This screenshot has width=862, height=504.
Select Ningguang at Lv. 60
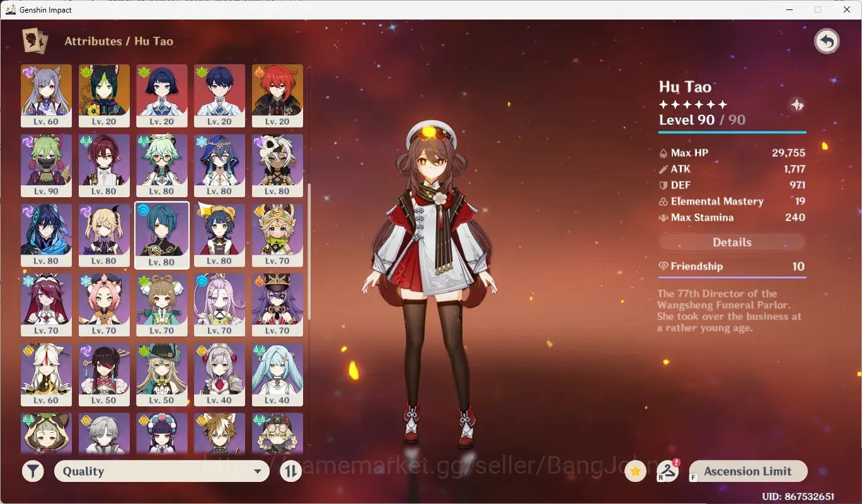pos(46,375)
